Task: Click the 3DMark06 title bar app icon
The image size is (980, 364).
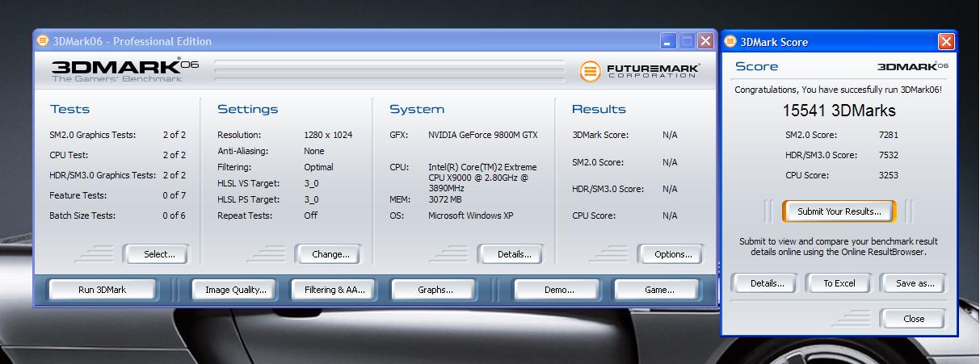Action: coord(43,41)
